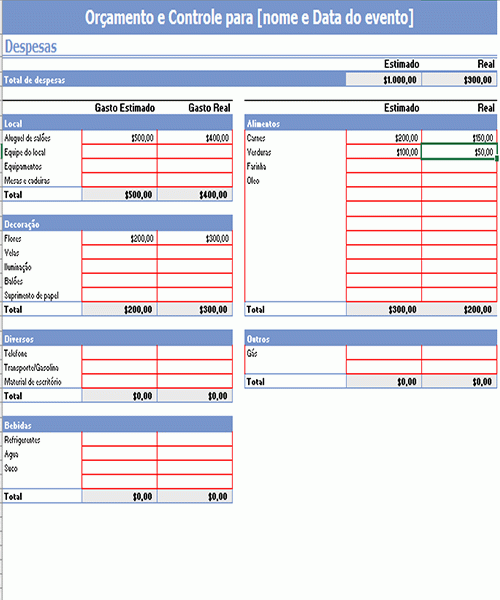
Task: Click the Alimentos section header
Action: pyautogui.click(x=371, y=123)
